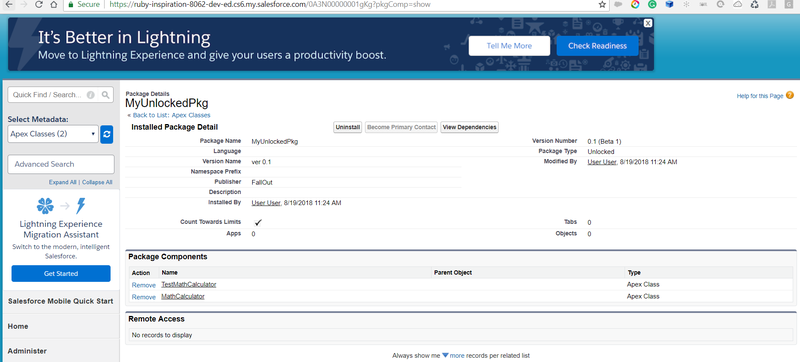
Task: Open the MathCalculator Apex class link
Action: [x=183, y=296]
